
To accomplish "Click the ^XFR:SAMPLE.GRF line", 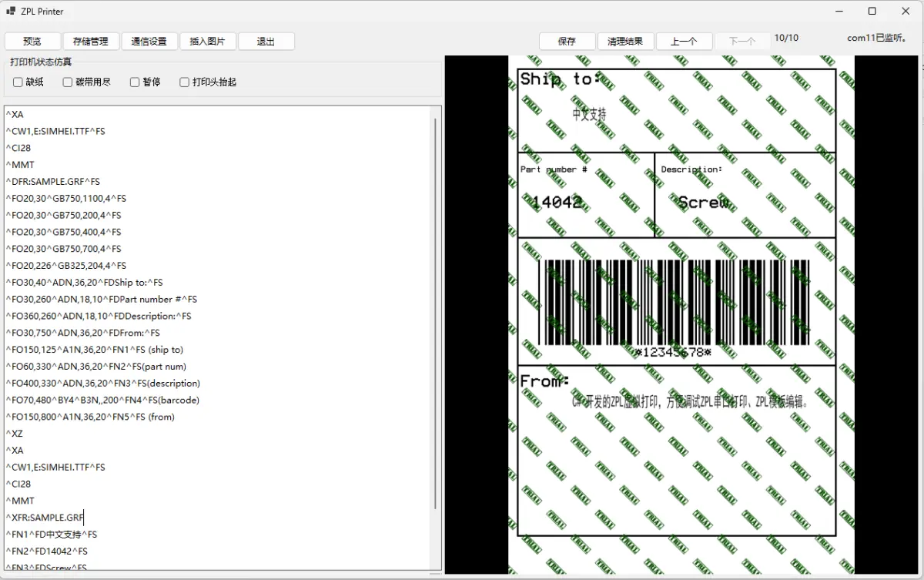I will 44,518.
